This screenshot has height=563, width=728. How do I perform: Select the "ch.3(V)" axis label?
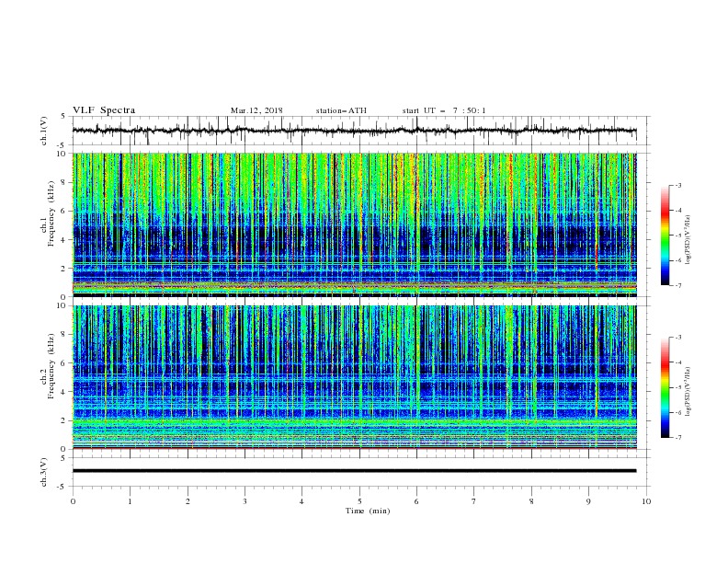click(x=44, y=472)
